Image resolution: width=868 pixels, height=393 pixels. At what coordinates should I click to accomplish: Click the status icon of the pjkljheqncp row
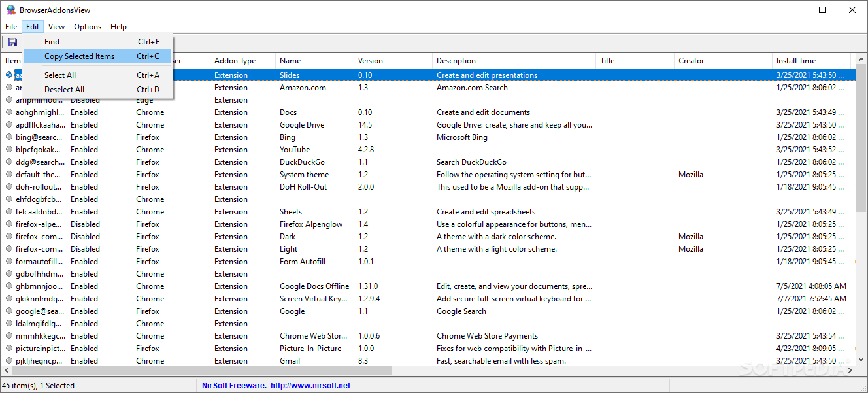click(x=9, y=361)
